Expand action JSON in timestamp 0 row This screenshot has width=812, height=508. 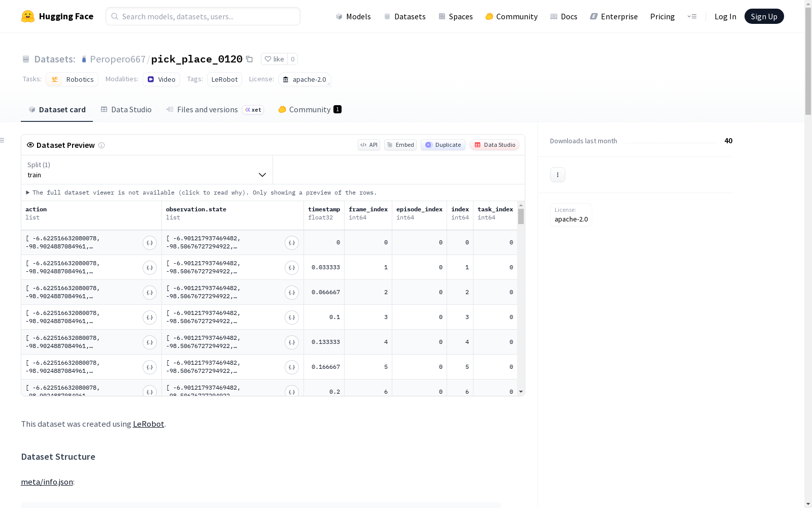pyautogui.click(x=150, y=243)
